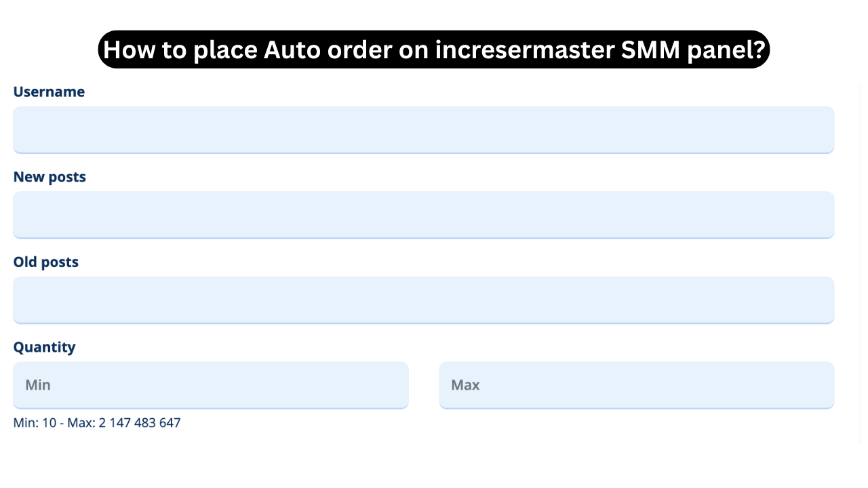
Task: Select the Quantity section label
Action: pos(44,347)
